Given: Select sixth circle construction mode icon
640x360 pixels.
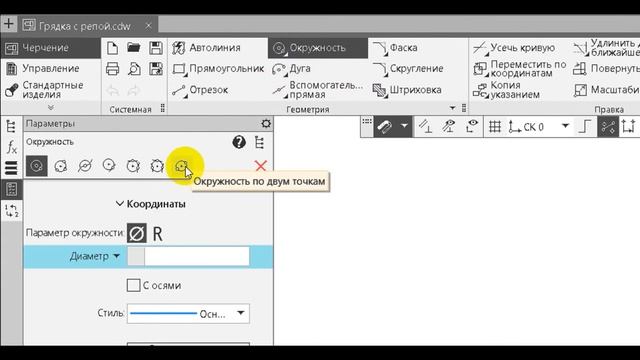Looking at the screenshot, I should click(x=157, y=166).
